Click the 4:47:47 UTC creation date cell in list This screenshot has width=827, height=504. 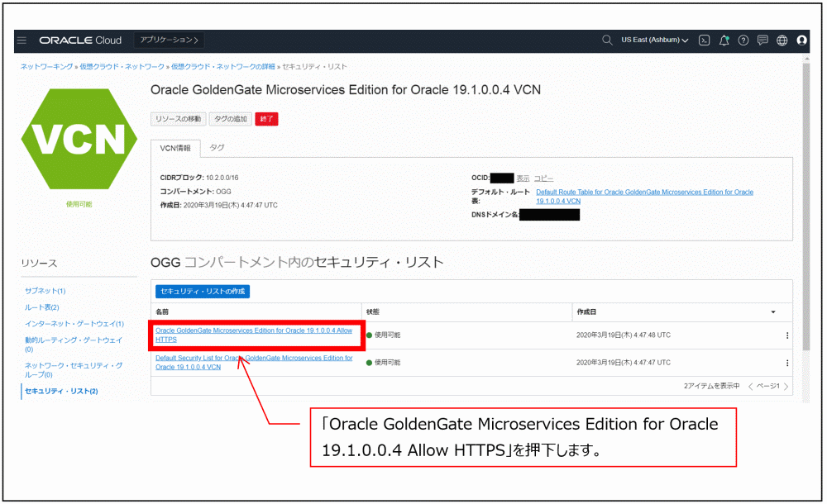pyautogui.click(x=623, y=363)
